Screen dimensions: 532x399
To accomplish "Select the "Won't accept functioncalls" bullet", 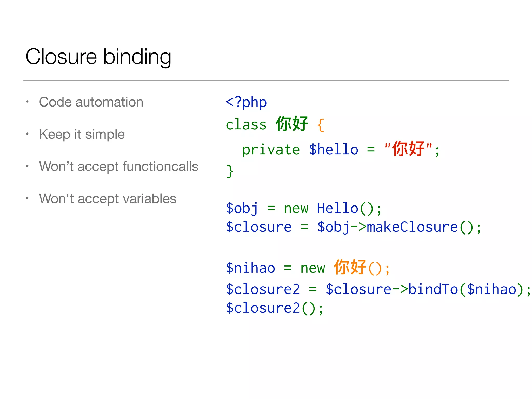I will pos(119,166).
